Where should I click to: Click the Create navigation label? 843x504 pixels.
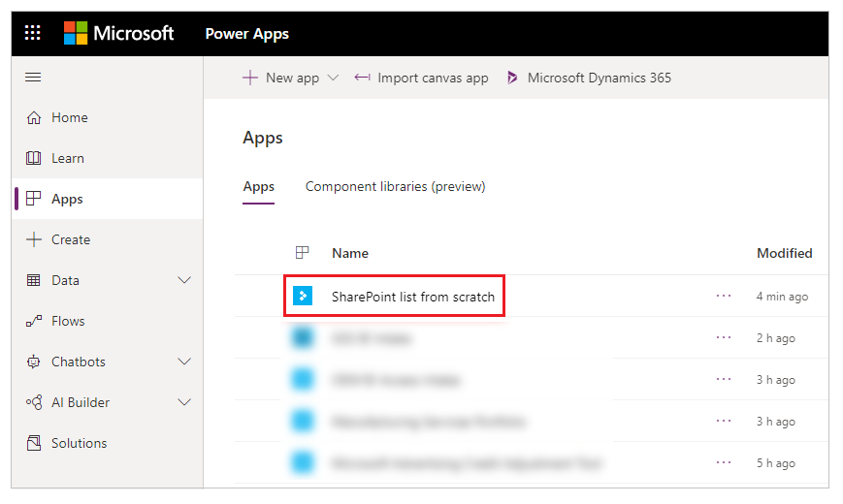[x=71, y=239]
